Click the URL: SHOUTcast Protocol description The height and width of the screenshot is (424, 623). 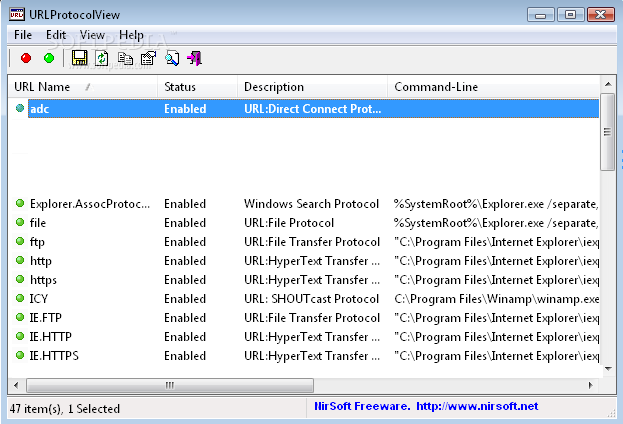312,298
